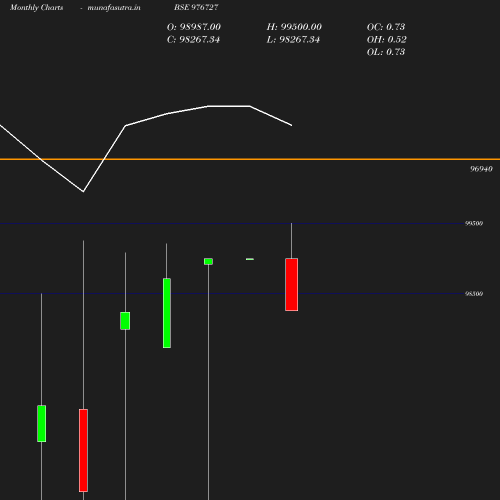Click the small green square candle body

(208, 262)
